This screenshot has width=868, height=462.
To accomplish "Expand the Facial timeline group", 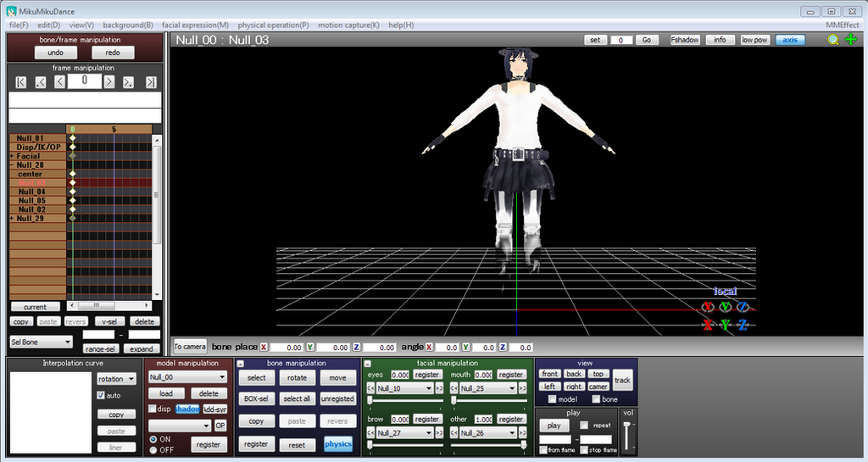I will 12,157.
